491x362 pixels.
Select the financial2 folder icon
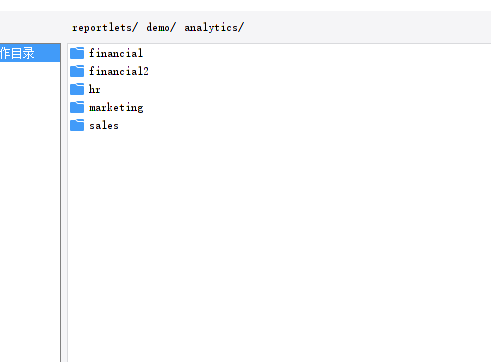tap(77, 71)
